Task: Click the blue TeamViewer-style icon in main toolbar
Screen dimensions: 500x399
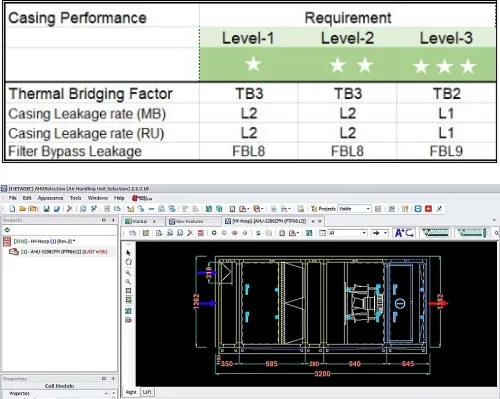Action: (418, 209)
